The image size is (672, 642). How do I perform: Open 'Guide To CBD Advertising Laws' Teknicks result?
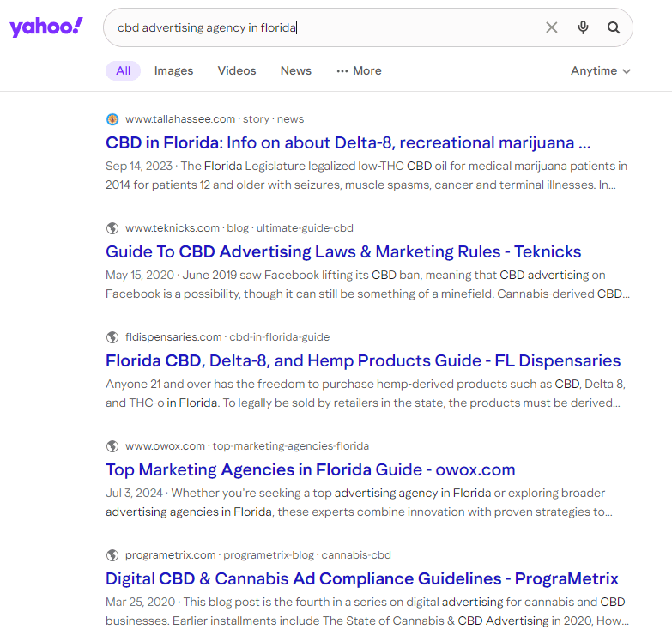pos(343,252)
